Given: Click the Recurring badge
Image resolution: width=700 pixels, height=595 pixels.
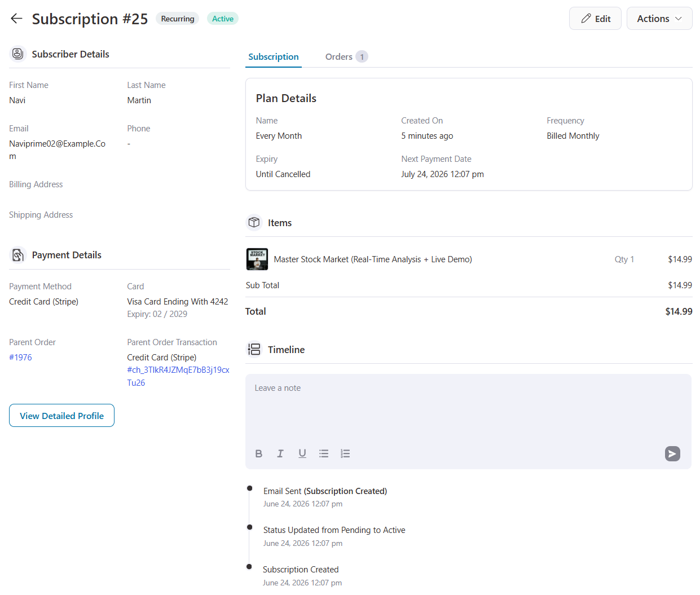Looking at the screenshot, I should (x=178, y=19).
